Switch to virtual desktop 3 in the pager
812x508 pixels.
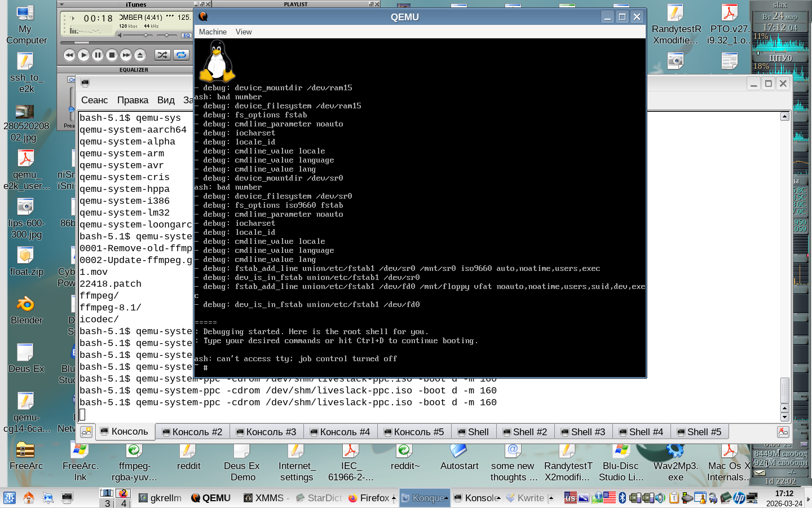click(107, 503)
